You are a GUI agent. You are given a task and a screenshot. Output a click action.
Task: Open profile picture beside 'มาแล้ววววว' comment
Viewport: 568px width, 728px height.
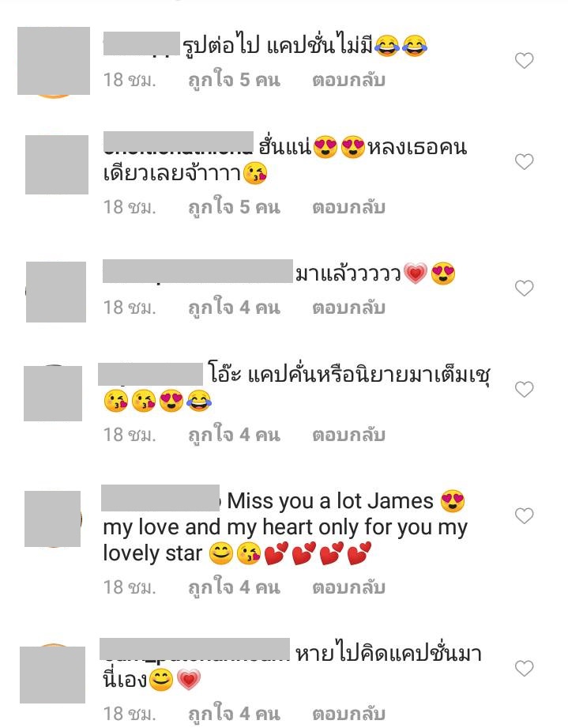point(55,292)
